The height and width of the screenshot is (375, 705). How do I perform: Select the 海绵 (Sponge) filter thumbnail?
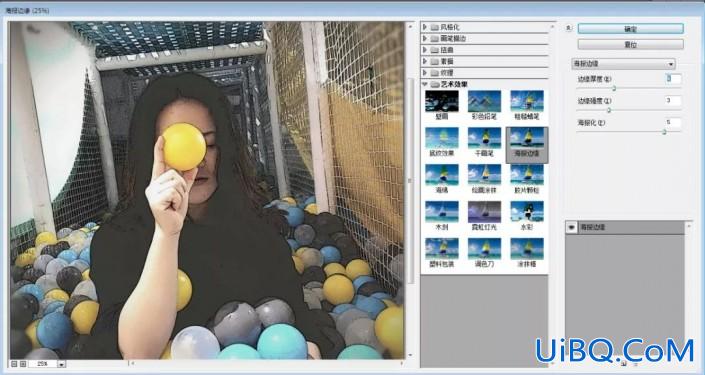click(x=442, y=175)
